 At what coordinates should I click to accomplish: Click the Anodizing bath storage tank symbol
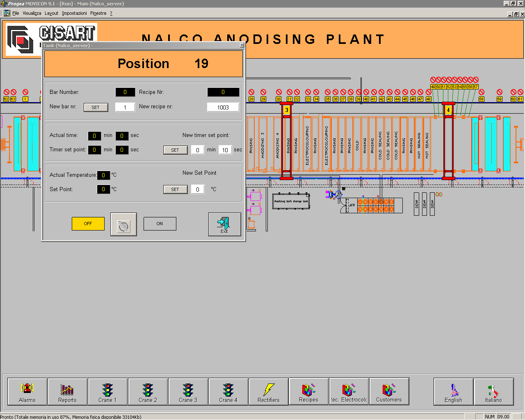[291, 201]
